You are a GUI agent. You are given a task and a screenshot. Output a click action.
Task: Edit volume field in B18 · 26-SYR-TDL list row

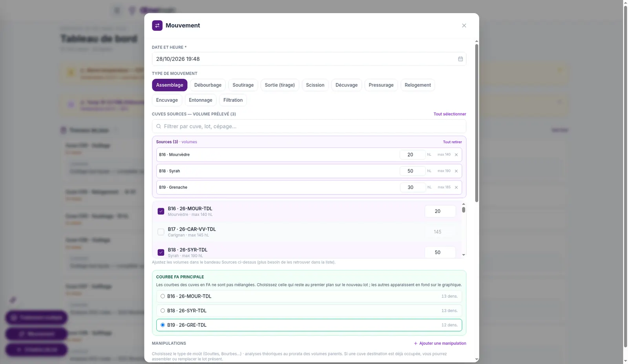click(x=440, y=253)
